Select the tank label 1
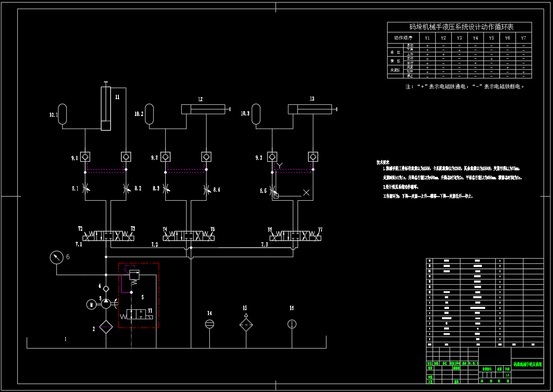The image size is (553, 392). 65,339
